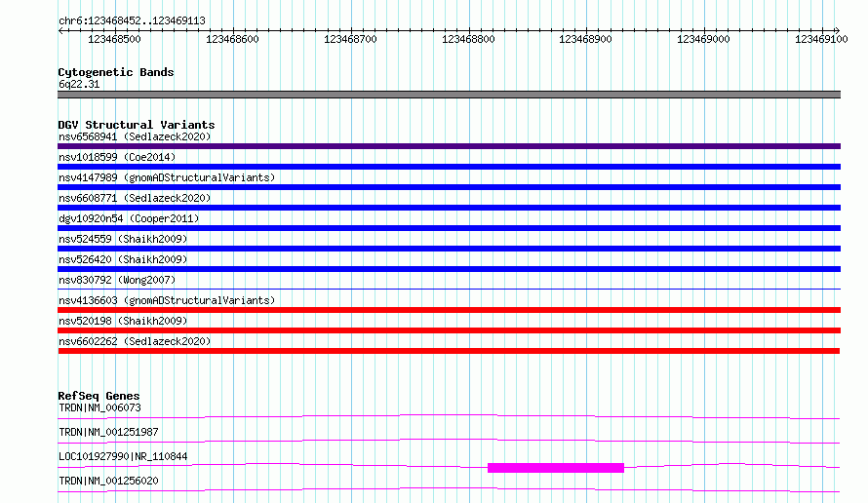Click ruler position 123469100

(821, 39)
